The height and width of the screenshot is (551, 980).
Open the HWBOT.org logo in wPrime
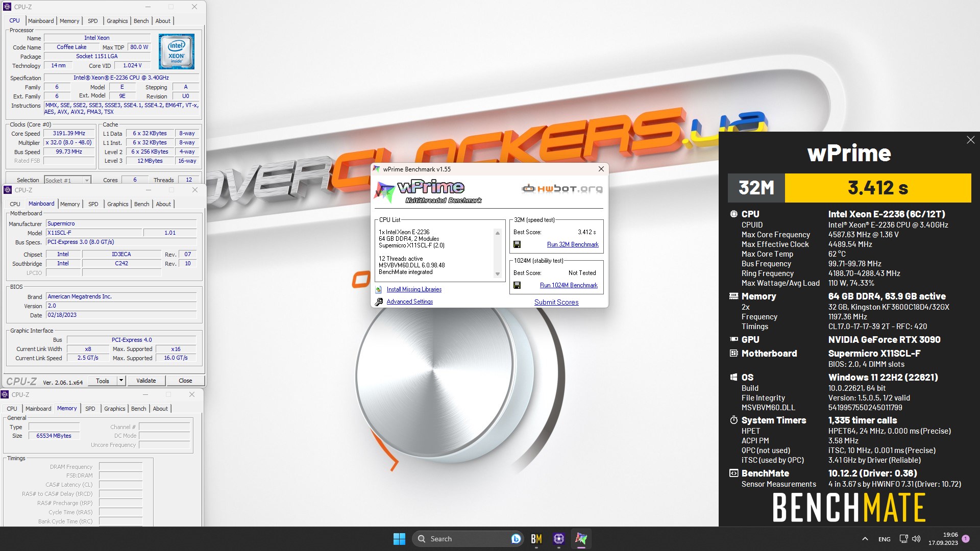562,189
